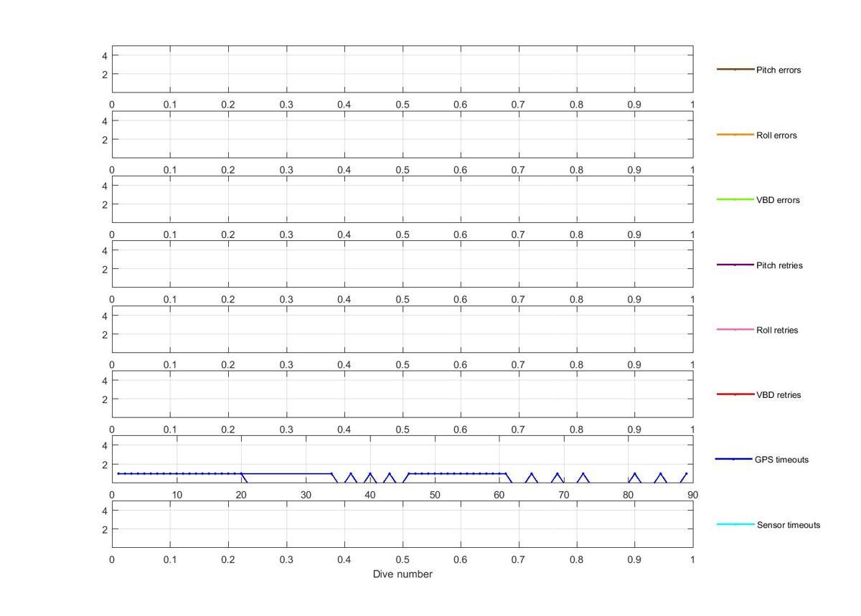The height and width of the screenshot is (616, 861).
Task: Click x-axis tick label 90 on GPS timeouts plot
Action: 693,495
